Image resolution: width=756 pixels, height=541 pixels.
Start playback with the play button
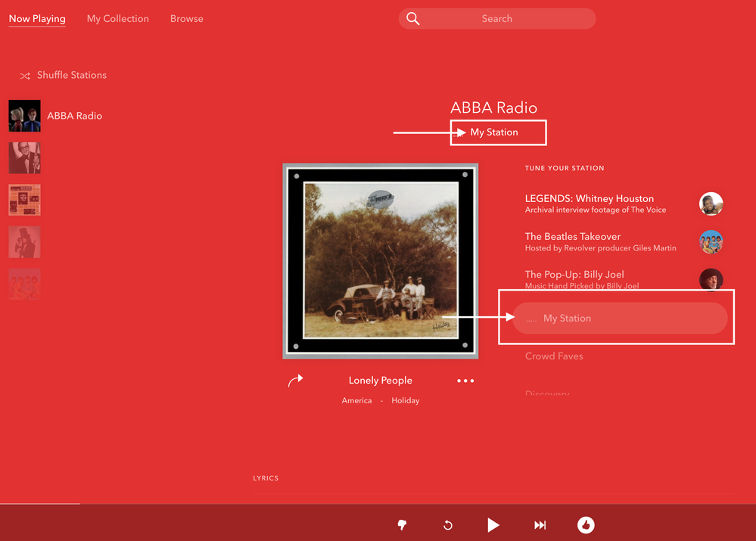(493, 525)
